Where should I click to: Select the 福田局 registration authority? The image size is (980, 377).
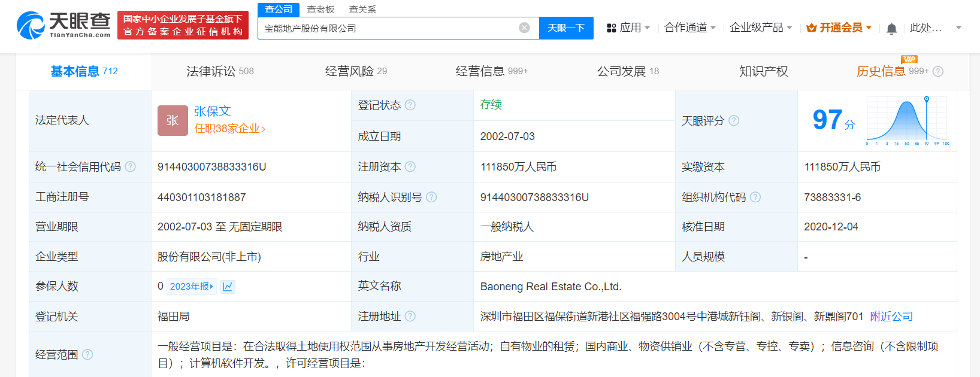[x=174, y=317]
